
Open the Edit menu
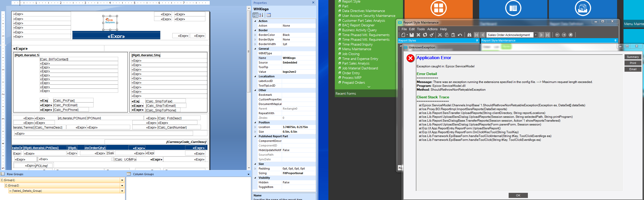[x=412, y=29]
